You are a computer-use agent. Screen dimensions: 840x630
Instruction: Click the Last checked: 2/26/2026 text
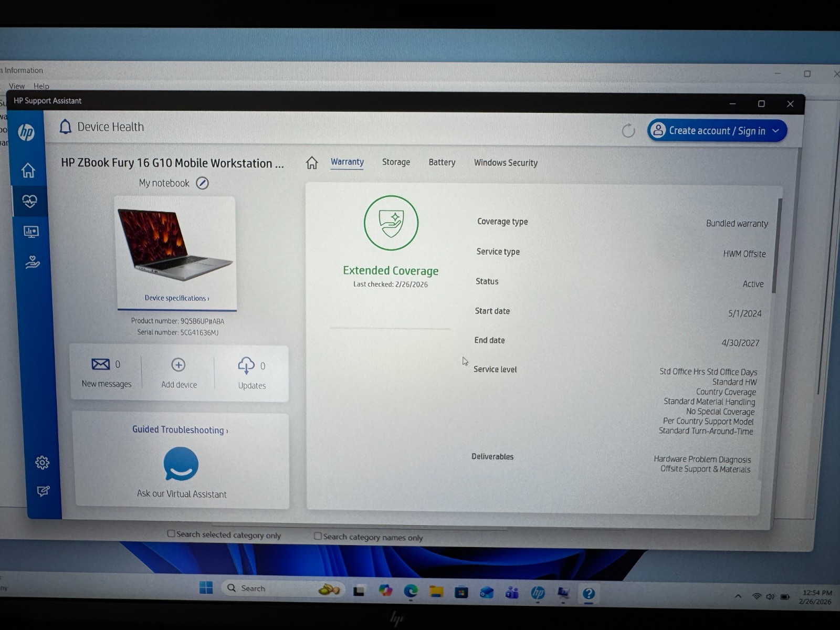(391, 284)
